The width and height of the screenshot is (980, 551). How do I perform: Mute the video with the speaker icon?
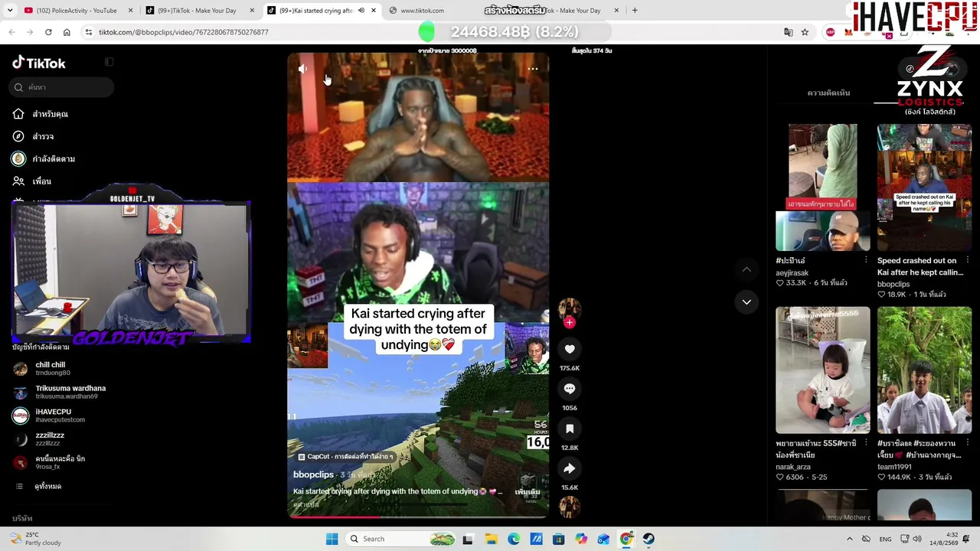tap(303, 70)
